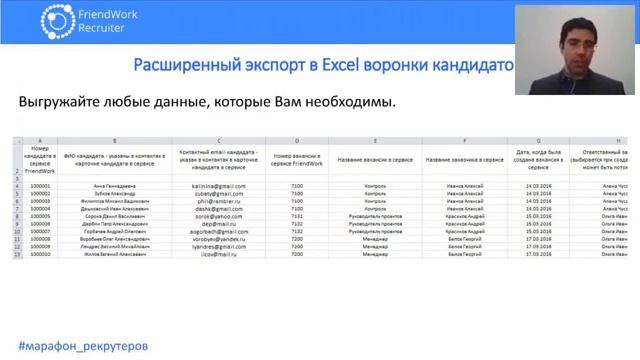
Task: Click header cell 'Название заказчика в сервисе'
Action: tap(464, 160)
